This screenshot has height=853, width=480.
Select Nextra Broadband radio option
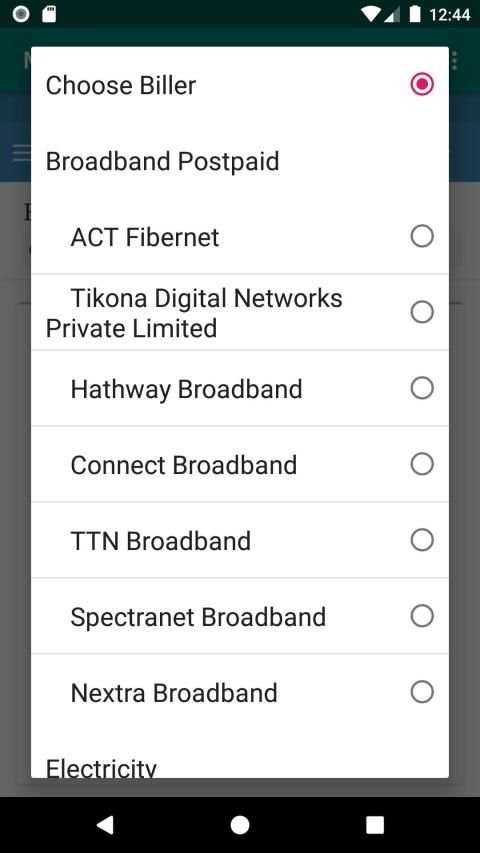(422, 692)
